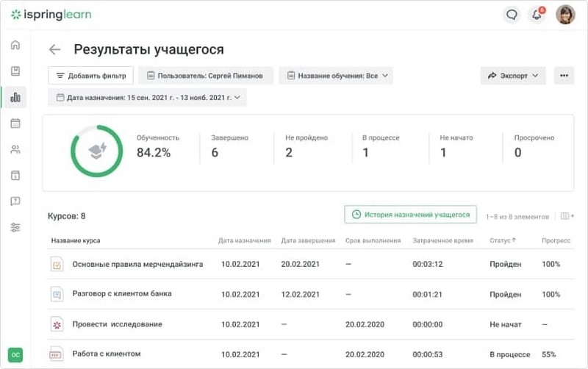The width and height of the screenshot is (588, 369).
Task: Open the three-dots more options menu
Action: [x=564, y=76]
